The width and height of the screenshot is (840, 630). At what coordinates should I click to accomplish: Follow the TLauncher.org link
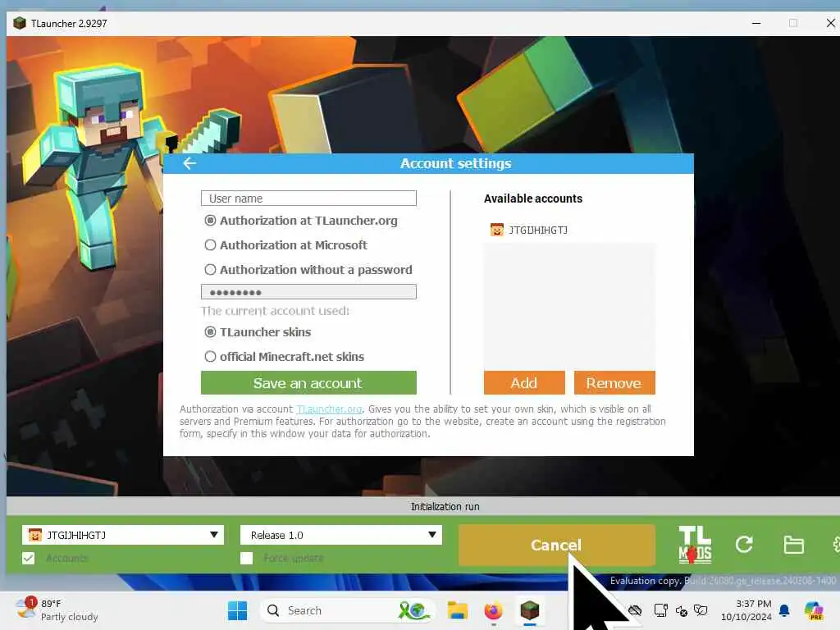pos(330,409)
